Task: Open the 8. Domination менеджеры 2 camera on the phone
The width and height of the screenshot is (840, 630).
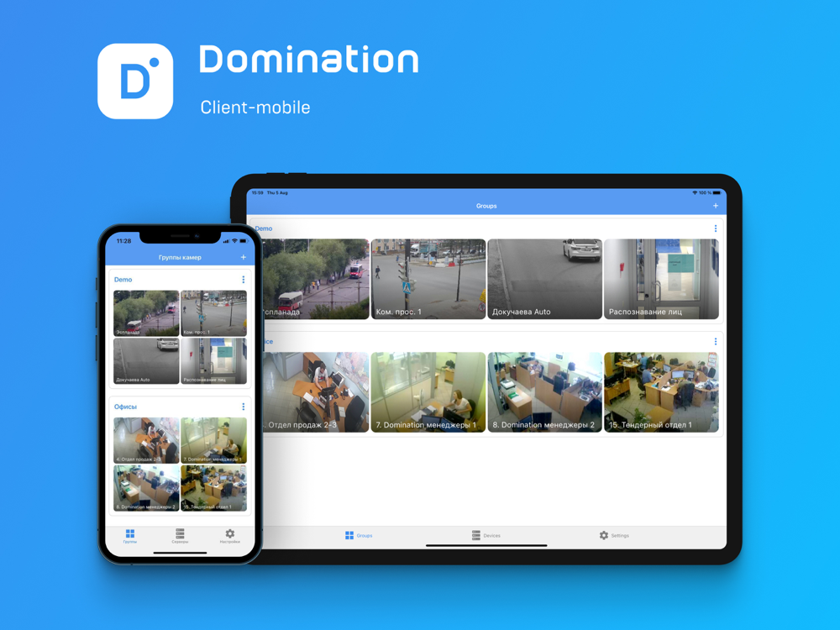Action: (146, 488)
